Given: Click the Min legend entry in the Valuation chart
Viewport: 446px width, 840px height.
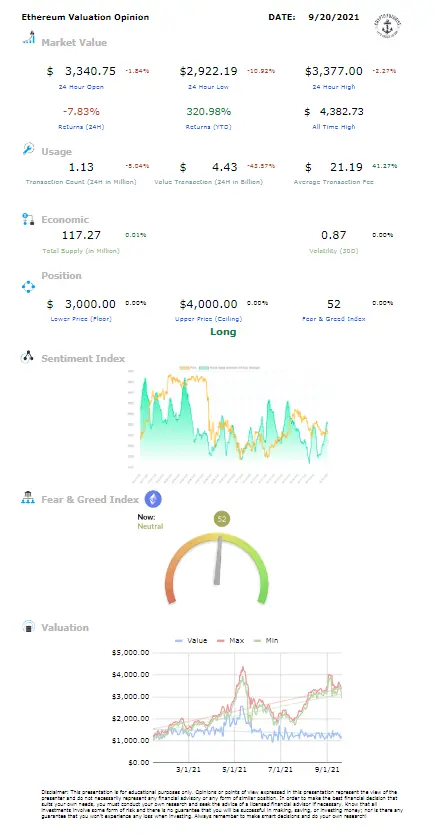Looking at the screenshot, I should [266, 640].
